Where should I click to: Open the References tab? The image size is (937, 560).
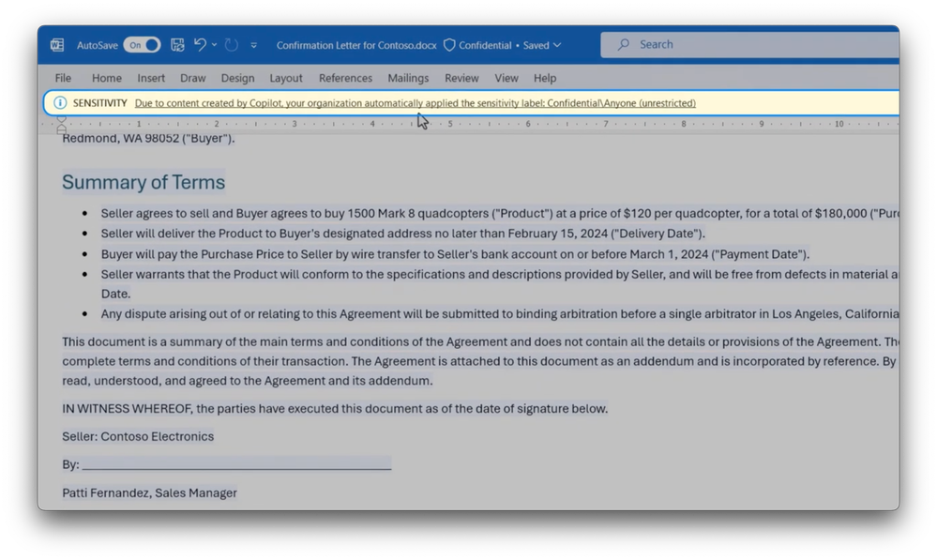[345, 78]
